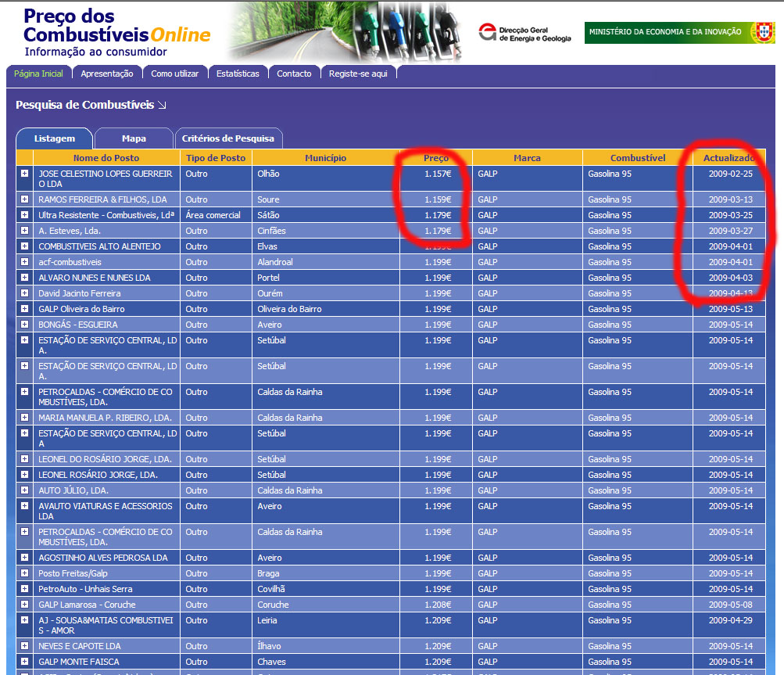Image resolution: width=784 pixels, height=675 pixels.
Task: Sort by Preço column header
Action: (436, 158)
